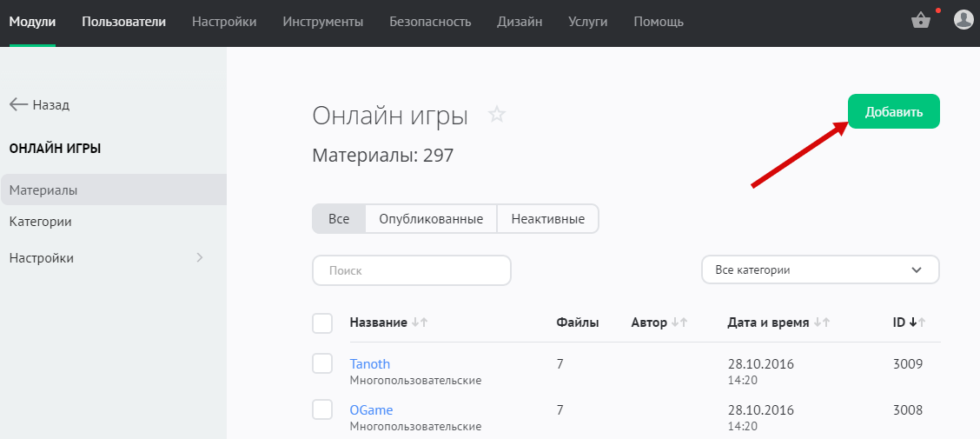Viewport: 980px width, 439px height.
Task: Open the user profile avatar
Action: (x=963, y=20)
